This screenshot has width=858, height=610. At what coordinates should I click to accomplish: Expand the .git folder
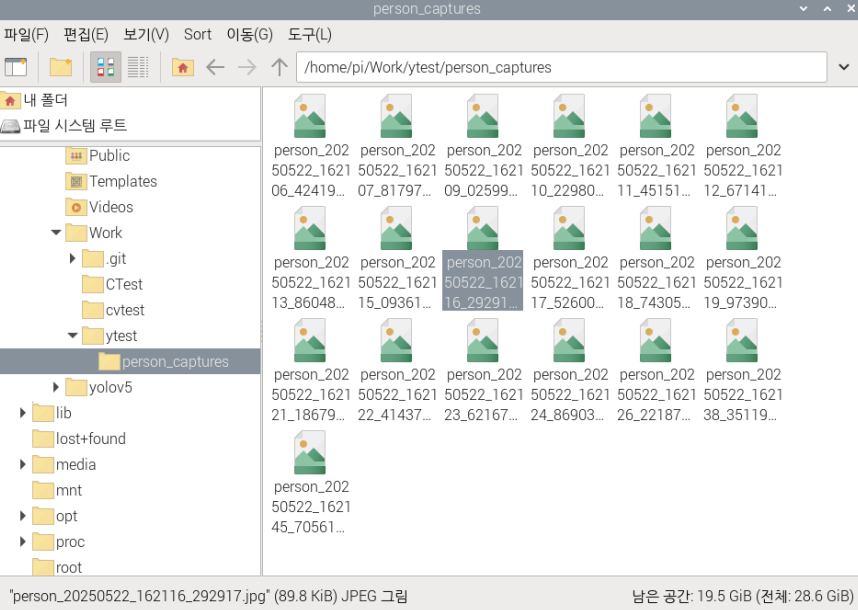coord(72,258)
